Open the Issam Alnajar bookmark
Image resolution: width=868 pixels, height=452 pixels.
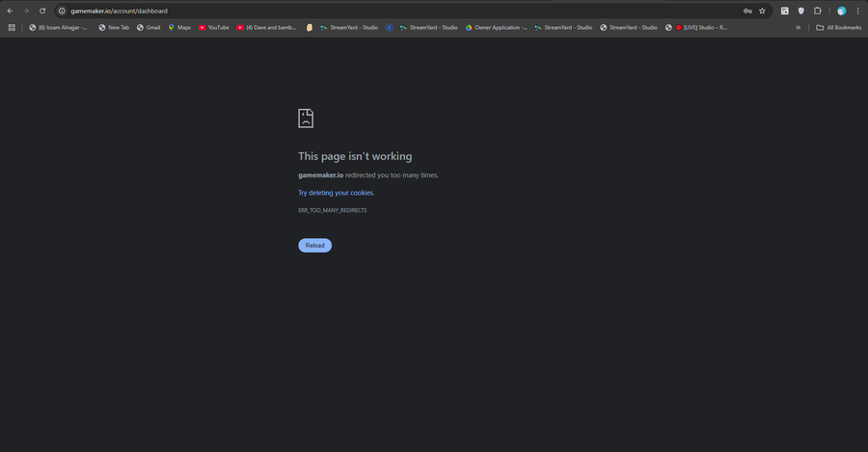tap(58, 27)
